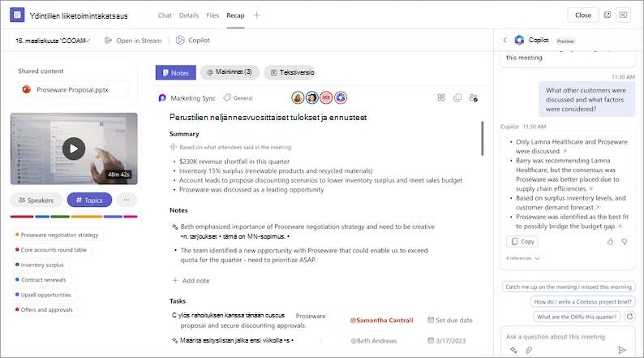The image size is (644, 358).
Task: Click the pink segment of topics timeline
Action: (x=131, y=217)
